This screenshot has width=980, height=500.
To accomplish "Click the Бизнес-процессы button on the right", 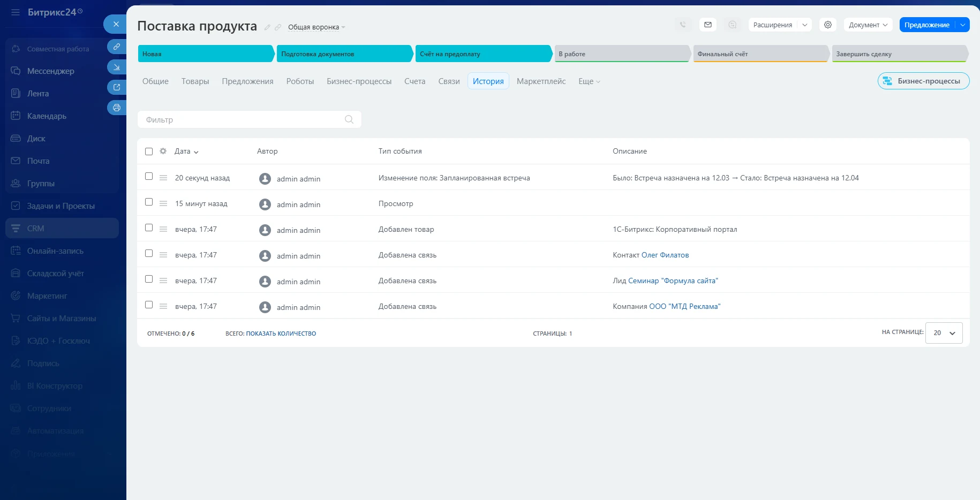I will tap(923, 81).
